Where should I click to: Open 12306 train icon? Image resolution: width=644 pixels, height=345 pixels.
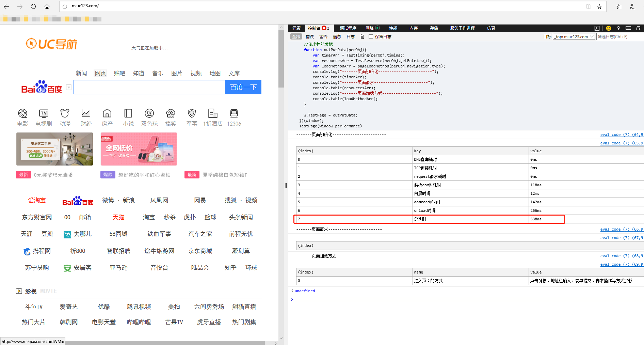click(x=234, y=113)
